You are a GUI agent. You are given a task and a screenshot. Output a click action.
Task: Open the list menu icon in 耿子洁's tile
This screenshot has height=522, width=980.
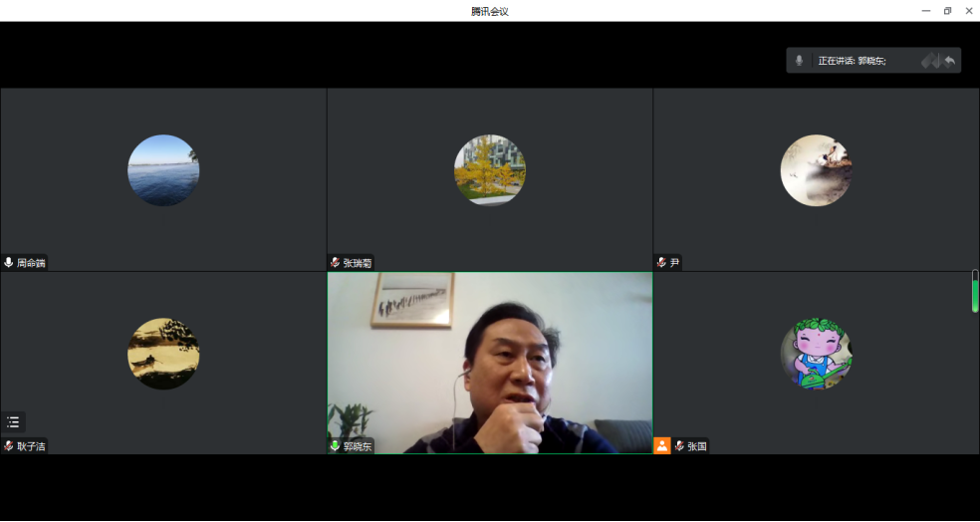13,422
